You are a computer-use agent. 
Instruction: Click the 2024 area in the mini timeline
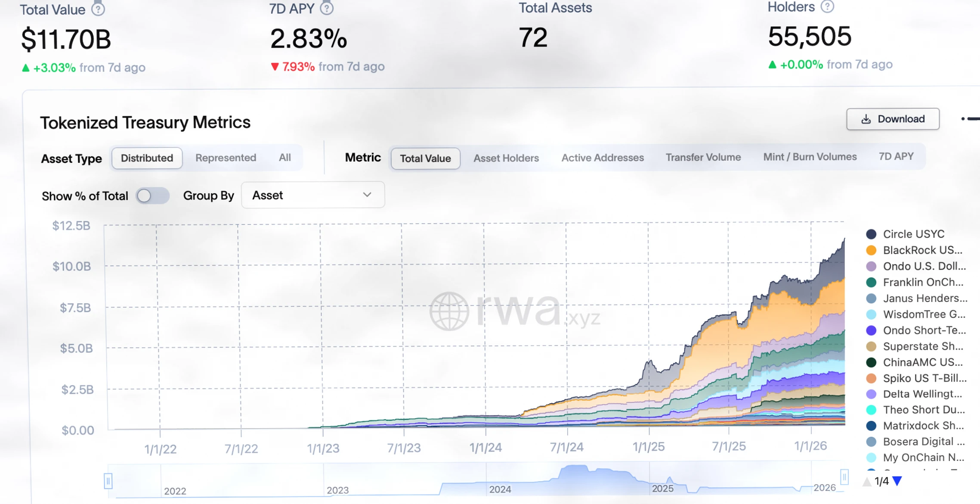(x=500, y=489)
